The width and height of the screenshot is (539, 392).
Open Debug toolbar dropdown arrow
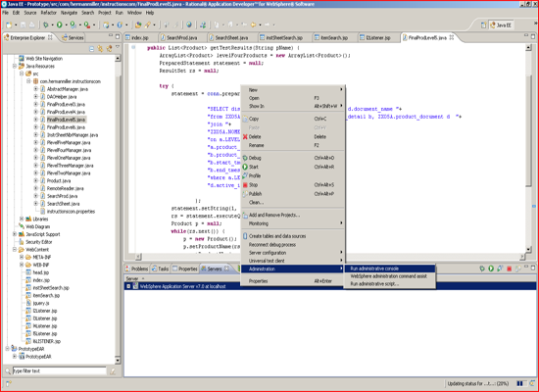click(x=52, y=25)
